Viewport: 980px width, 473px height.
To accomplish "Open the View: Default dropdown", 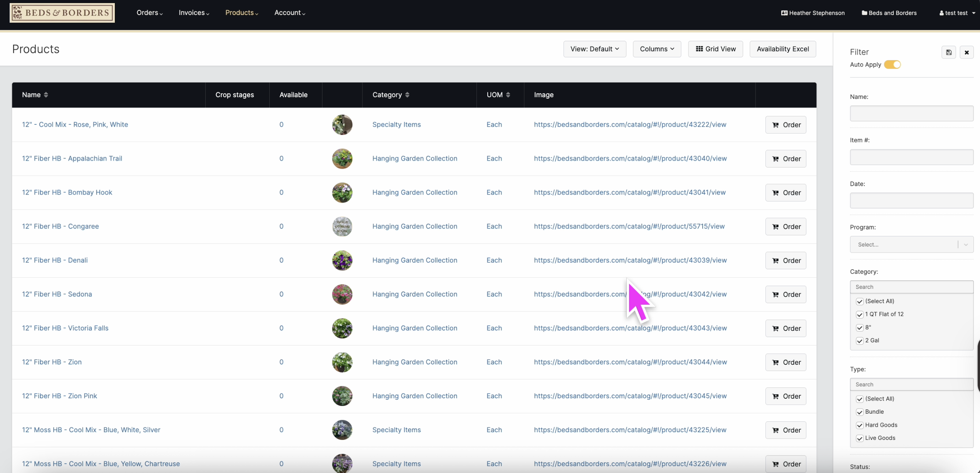I will (594, 49).
